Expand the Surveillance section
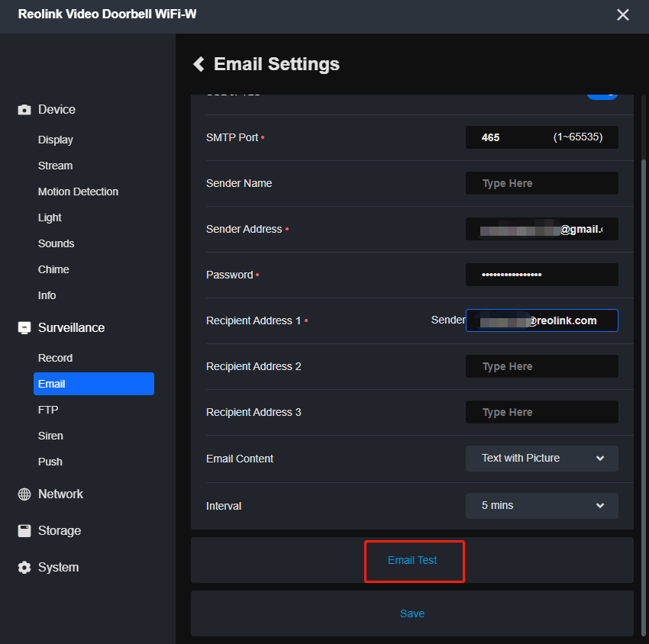649x644 pixels. 71,327
